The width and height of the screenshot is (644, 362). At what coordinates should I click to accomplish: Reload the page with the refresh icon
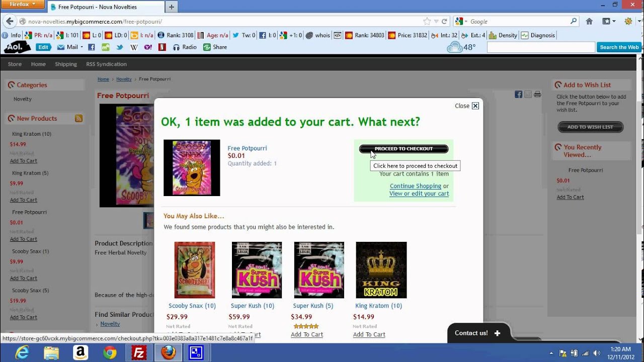[444, 22]
